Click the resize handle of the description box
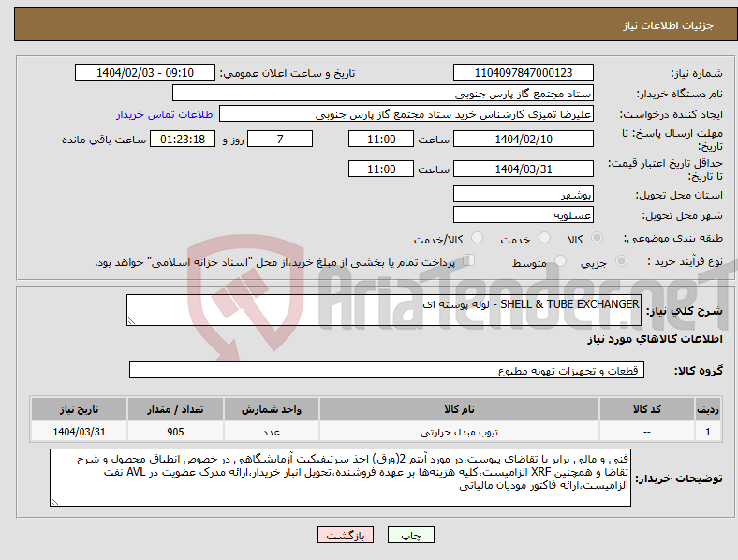Screen dimensions: 738x560 click(x=131, y=321)
